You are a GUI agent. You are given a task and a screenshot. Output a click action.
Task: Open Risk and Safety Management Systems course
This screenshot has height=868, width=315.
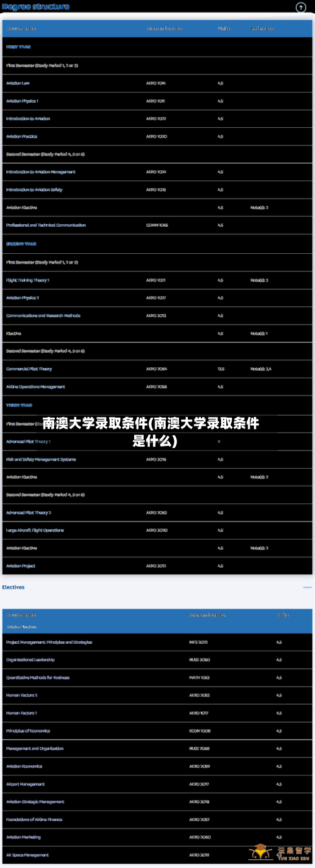point(41,459)
